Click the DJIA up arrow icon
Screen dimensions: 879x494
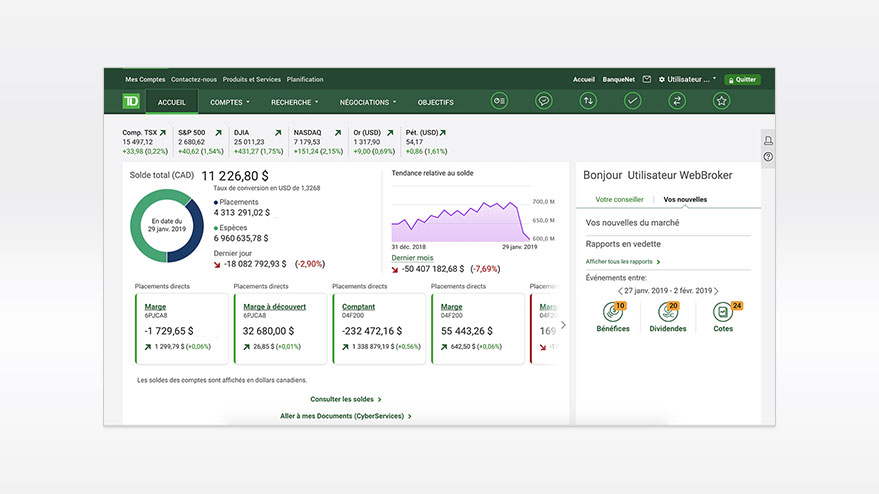pyautogui.click(x=278, y=133)
